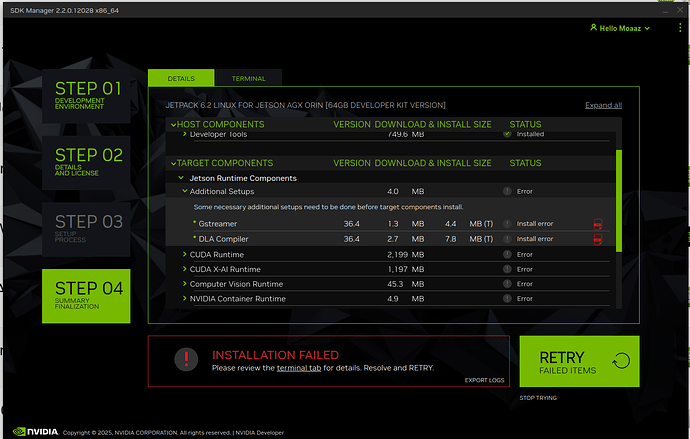Click the CUDA Runtime 2,199 MB size
This screenshot has height=439, width=690.
point(405,254)
